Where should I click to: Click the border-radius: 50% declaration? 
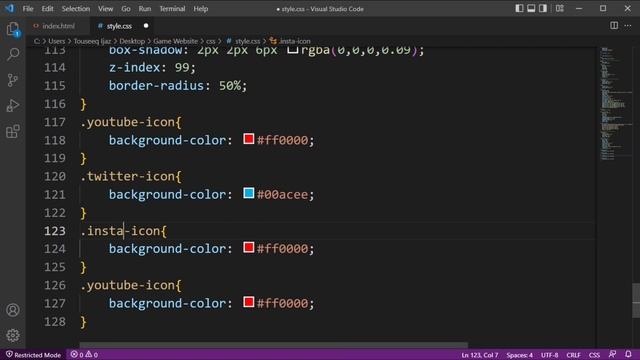(178, 86)
